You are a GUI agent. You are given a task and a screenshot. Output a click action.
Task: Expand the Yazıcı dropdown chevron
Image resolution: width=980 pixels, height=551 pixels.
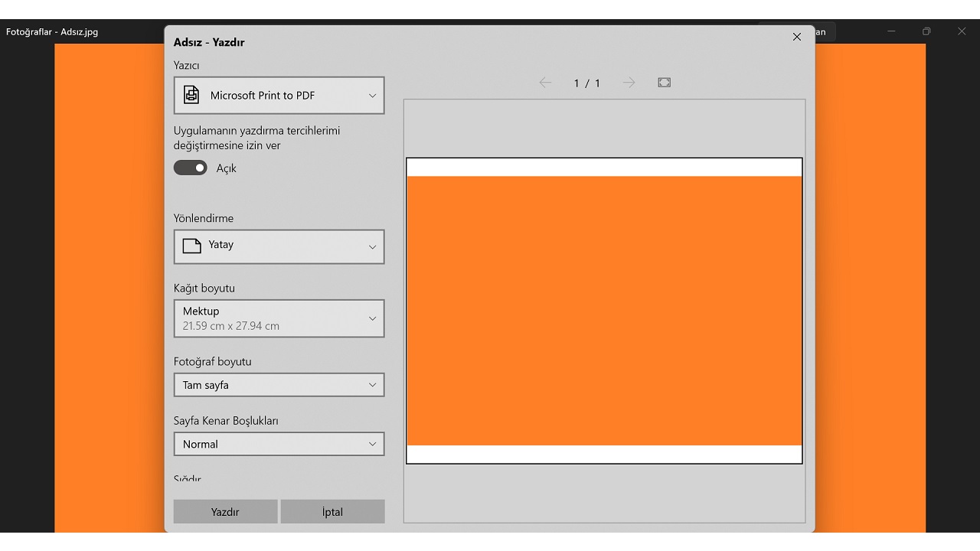click(372, 96)
